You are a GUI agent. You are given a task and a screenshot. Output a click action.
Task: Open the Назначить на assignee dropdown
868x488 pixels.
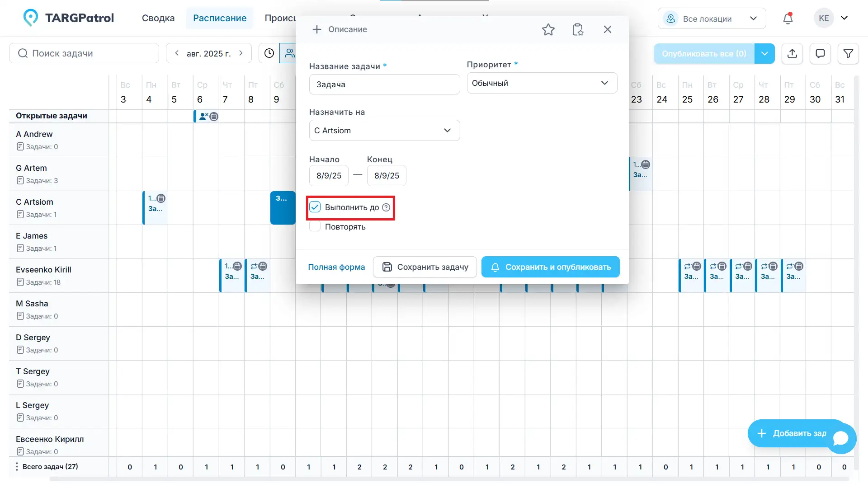pos(384,130)
